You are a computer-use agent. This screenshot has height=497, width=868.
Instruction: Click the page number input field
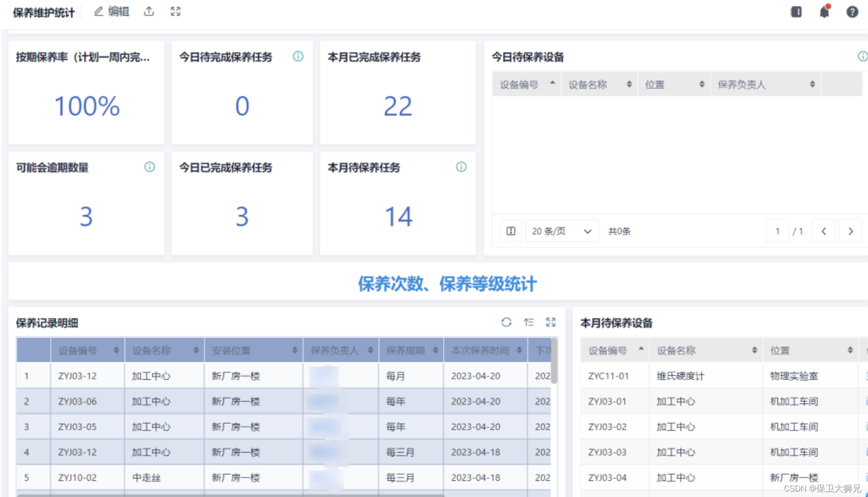tap(777, 231)
